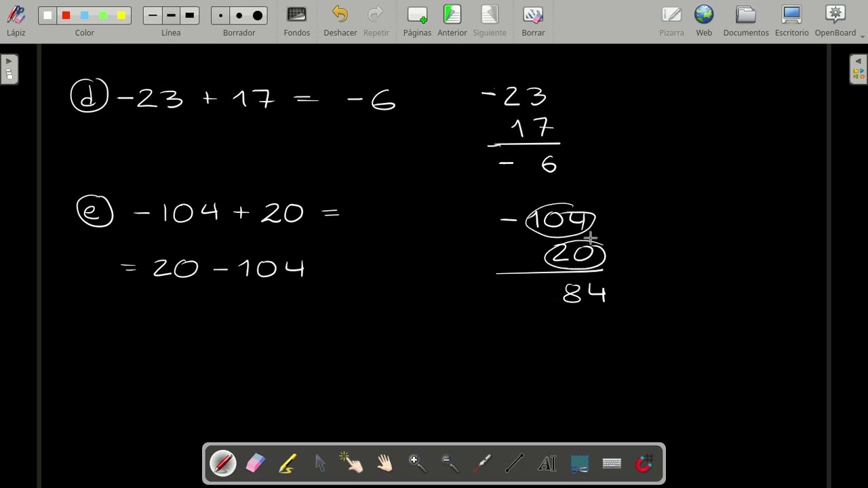Choose the medium line width
The image size is (868, 488).
point(171,16)
